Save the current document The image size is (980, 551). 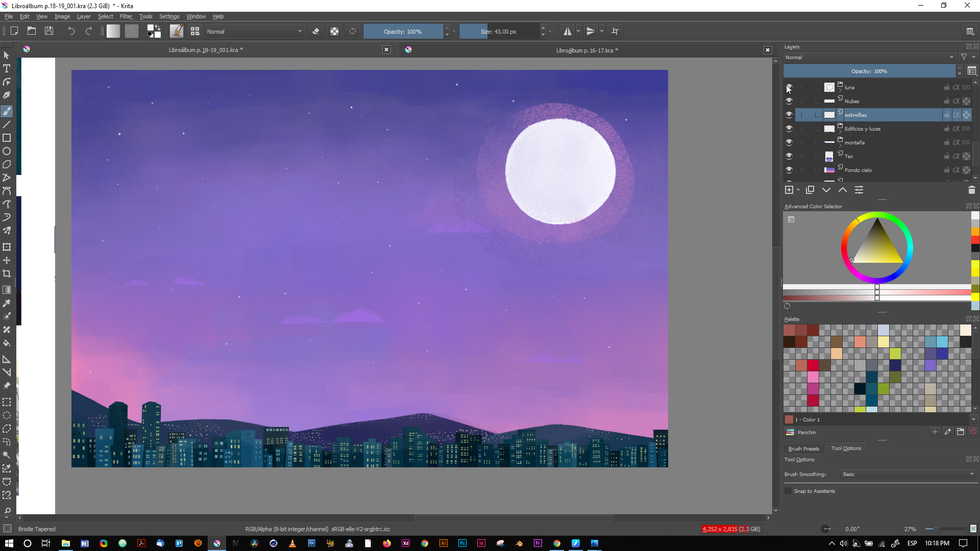[x=49, y=31]
